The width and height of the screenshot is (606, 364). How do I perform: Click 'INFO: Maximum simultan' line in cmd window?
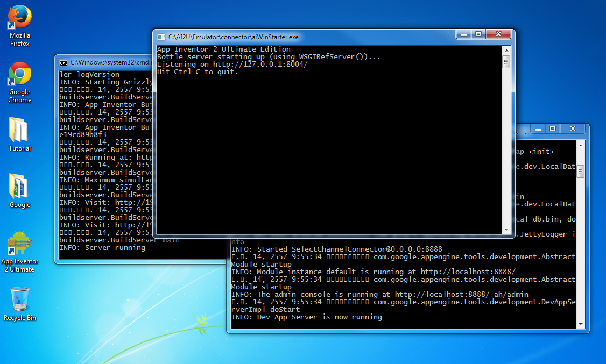tap(105, 180)
